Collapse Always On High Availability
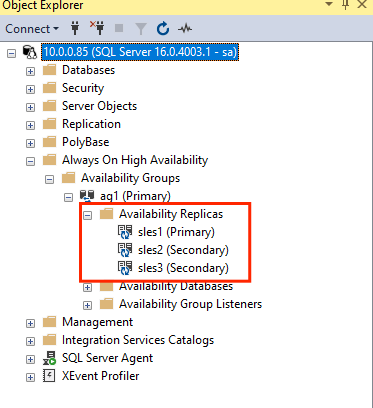373x408 pixels. 30,161
